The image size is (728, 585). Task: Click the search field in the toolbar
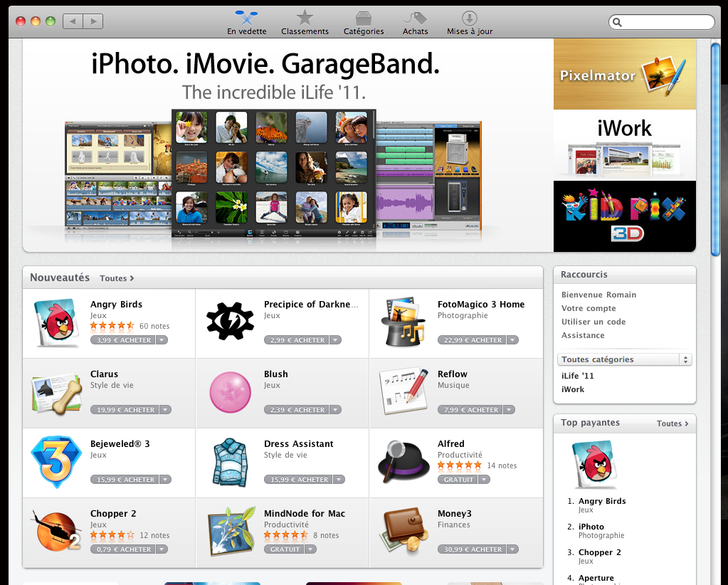tap(661, 22)
